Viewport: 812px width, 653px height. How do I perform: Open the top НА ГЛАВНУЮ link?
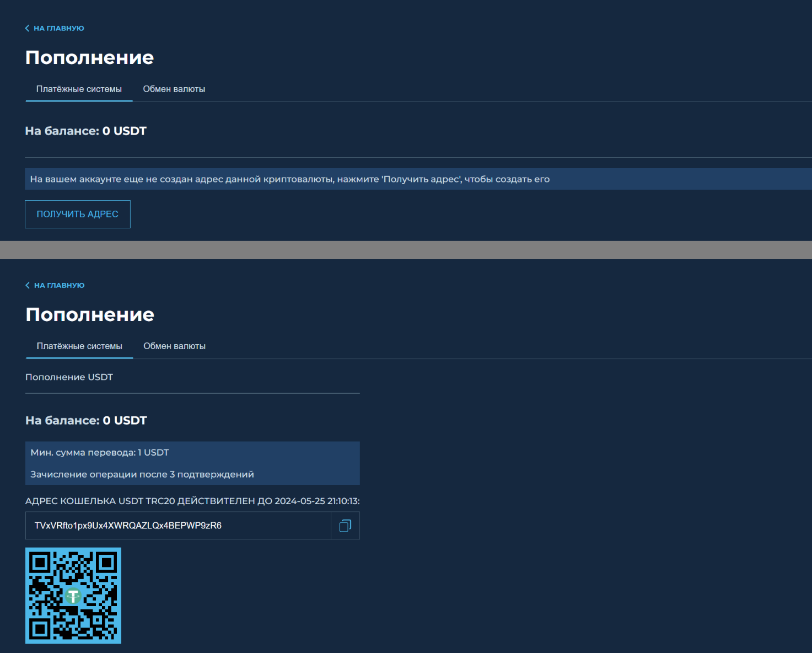click(58, 28)
